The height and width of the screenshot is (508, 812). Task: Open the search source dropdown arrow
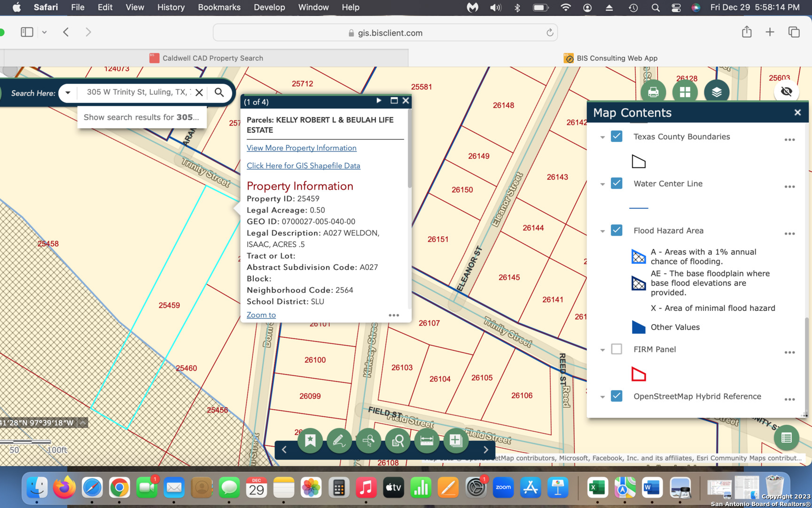pos(68,93)
